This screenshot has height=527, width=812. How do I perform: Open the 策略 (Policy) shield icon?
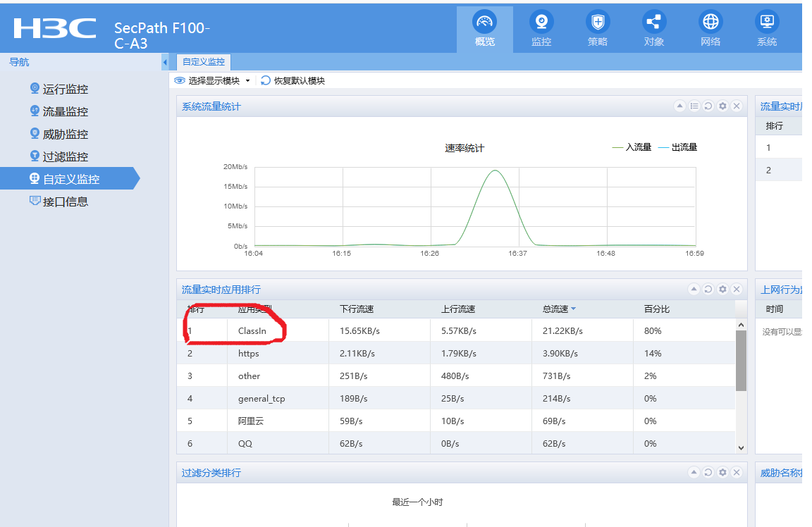(x=598, y=29)
